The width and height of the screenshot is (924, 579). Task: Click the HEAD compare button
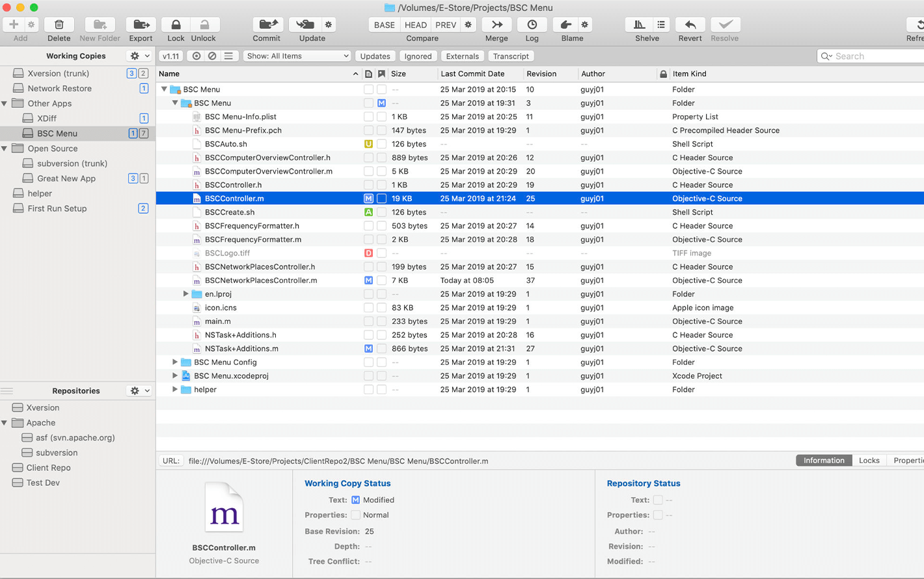coord(415,25)
